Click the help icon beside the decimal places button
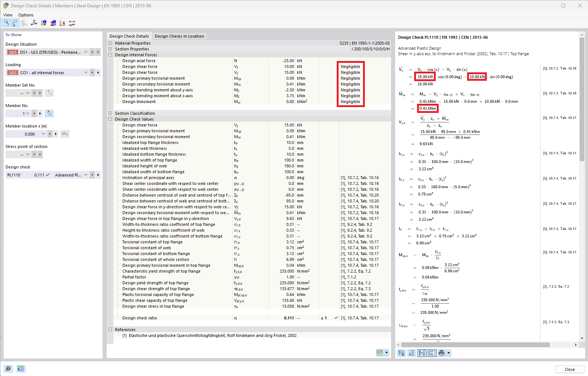 [8, 369]
